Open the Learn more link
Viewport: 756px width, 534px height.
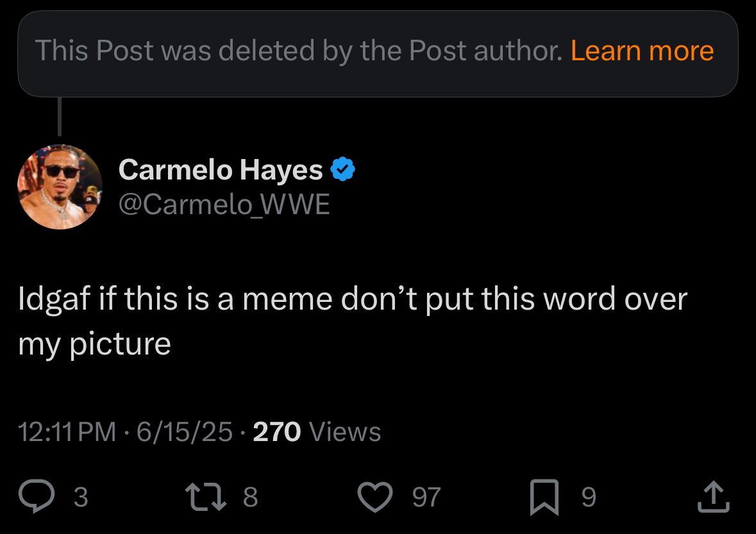pos(642,51)
